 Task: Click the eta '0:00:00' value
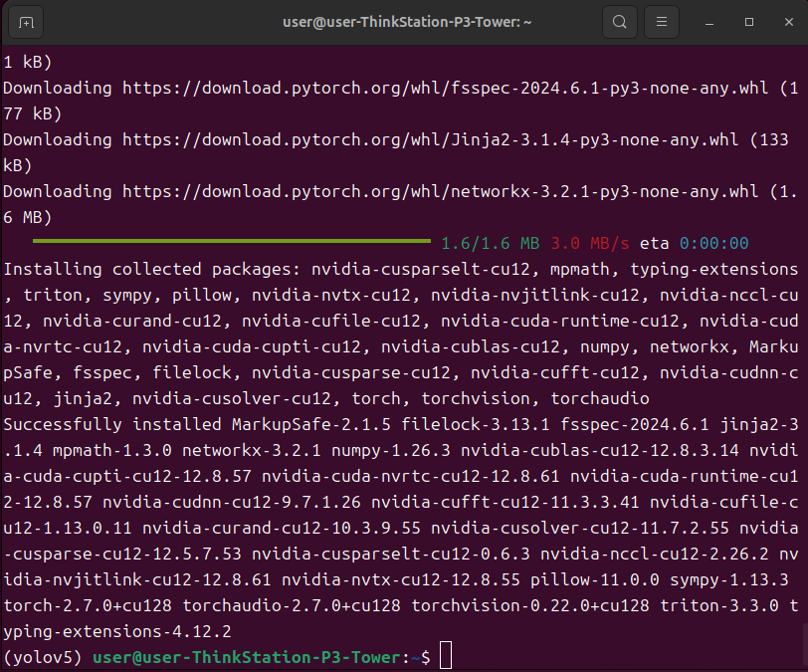coord(713,244)
